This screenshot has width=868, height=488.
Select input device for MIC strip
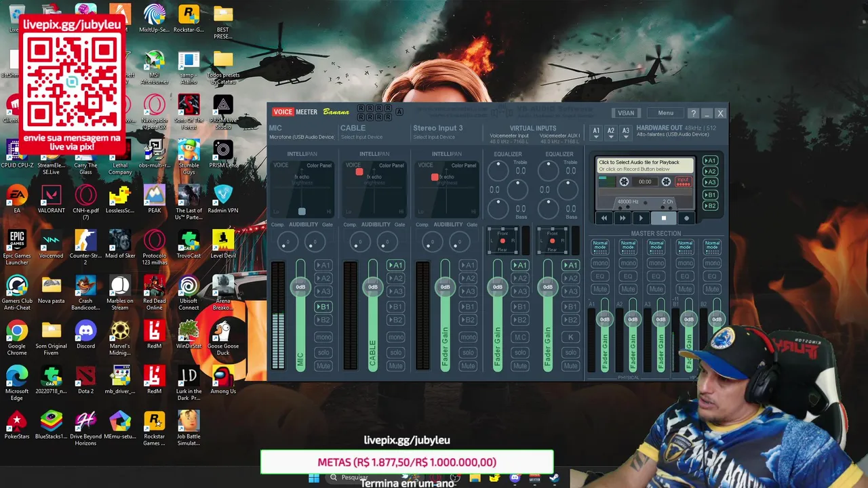coord(302,137)
